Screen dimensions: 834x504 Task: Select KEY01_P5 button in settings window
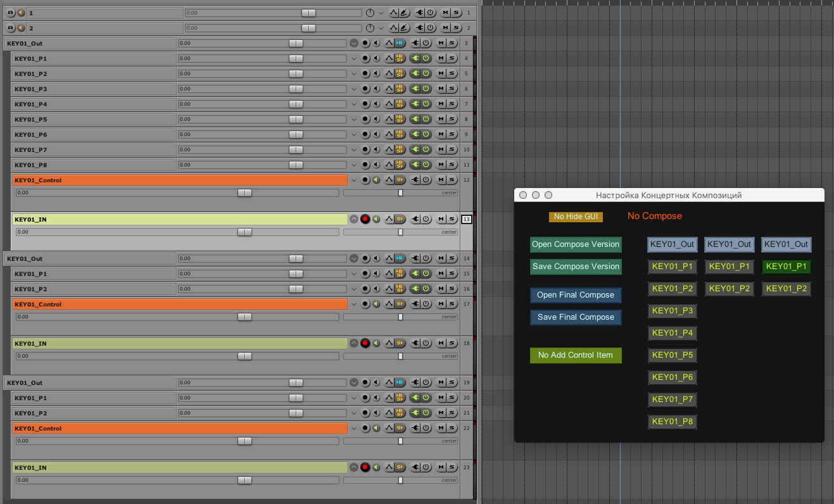[673, 355]
